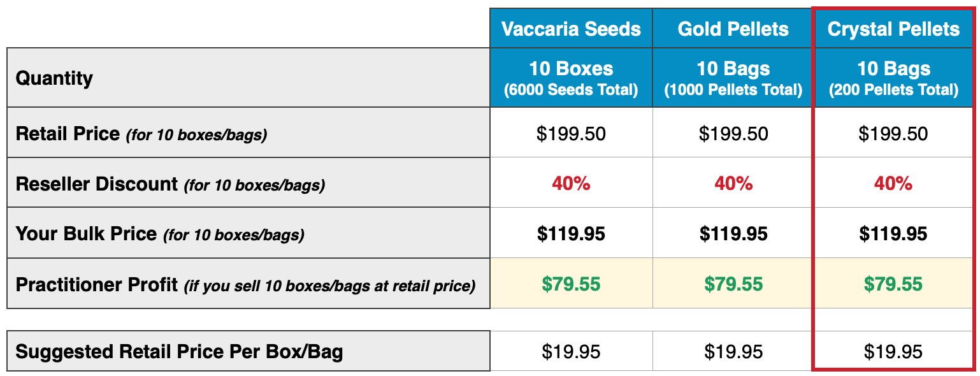This screenshot has width=980, height=376.
Task: Click the Vaccaria Seeds column header
Action: click(x=571, y=29)
